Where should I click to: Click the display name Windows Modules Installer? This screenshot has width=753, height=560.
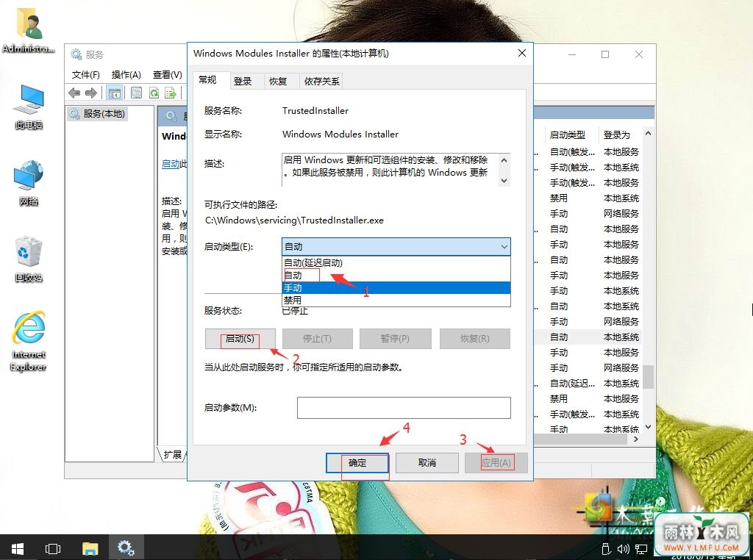(x=340, y=134)
